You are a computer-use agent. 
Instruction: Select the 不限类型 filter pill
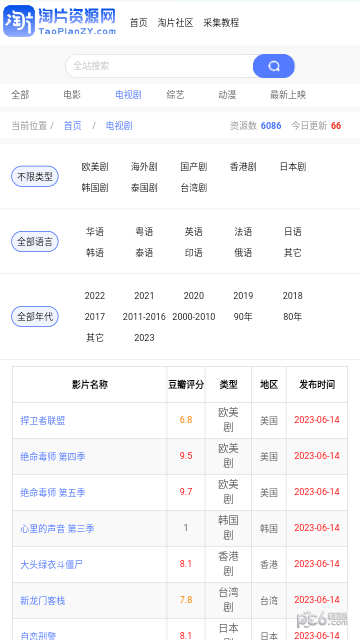pos(35,177)
